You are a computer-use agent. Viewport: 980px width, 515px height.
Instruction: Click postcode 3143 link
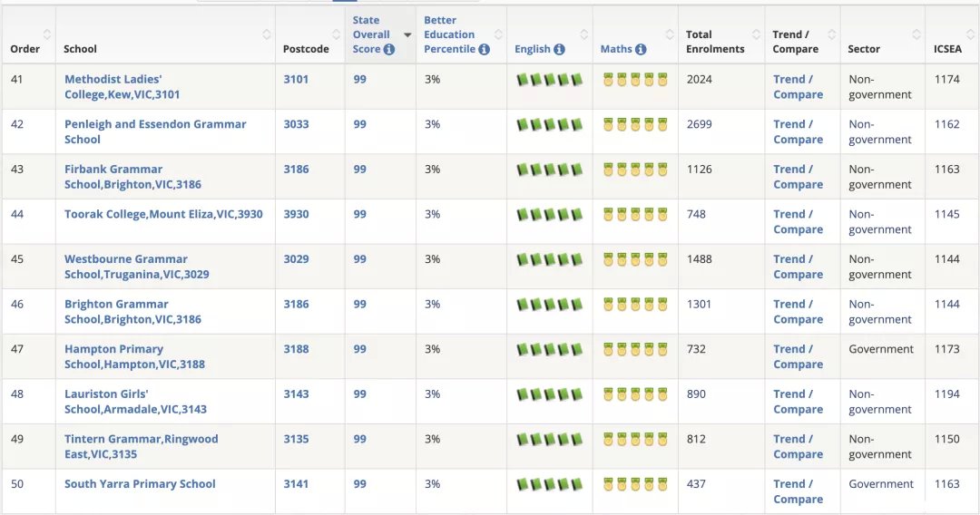tap(296, 394)
